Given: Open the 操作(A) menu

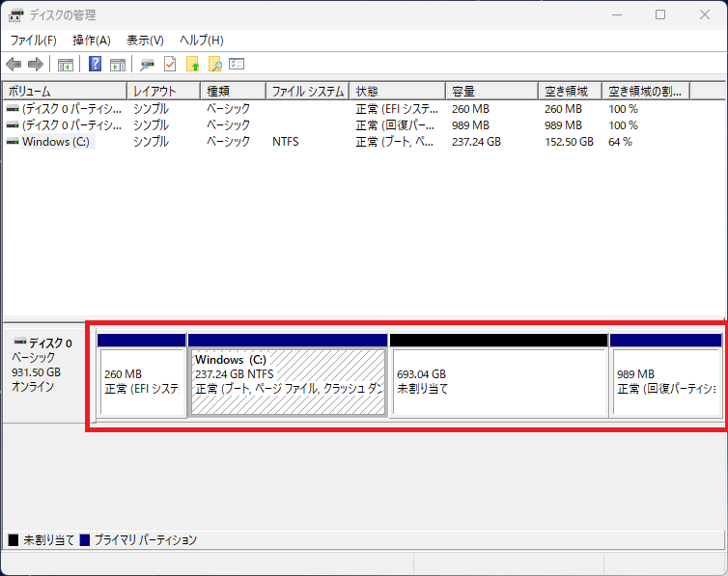Looking at the screenshot, I should tap(92, 41).
